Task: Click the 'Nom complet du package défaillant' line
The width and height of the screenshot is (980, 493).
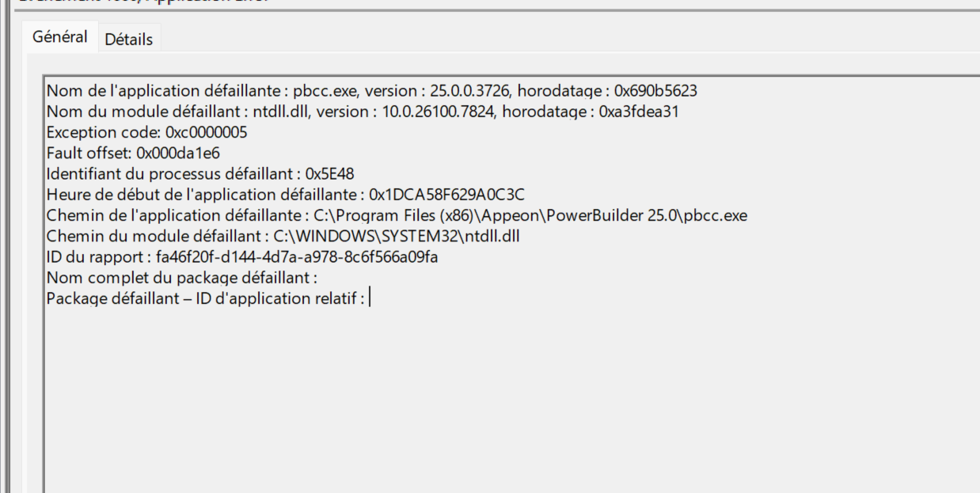Action: tap(181, 278)
